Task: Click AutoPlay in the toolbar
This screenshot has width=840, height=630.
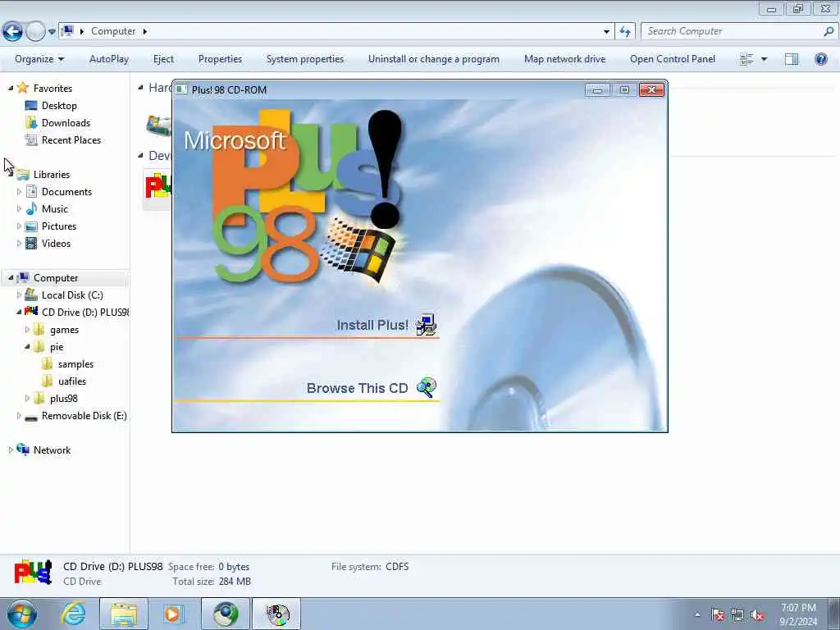Action: coord(109,59)
